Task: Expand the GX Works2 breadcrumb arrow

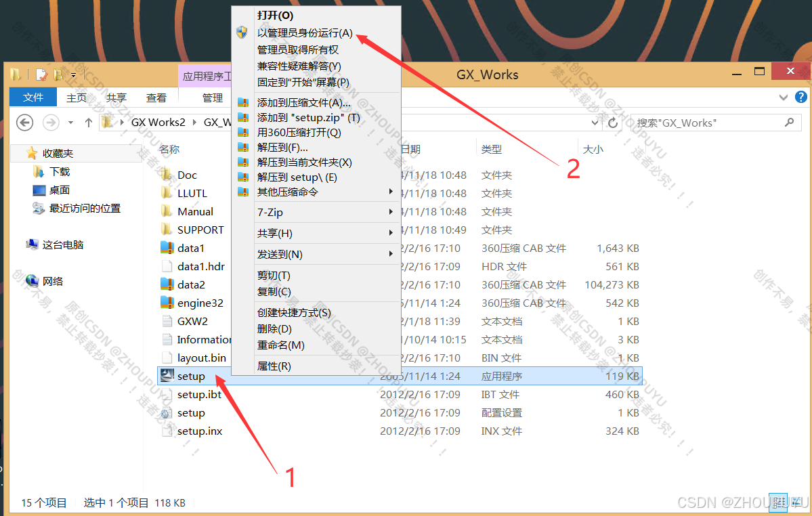Action: pyautogui.click(x=194, y=122)
